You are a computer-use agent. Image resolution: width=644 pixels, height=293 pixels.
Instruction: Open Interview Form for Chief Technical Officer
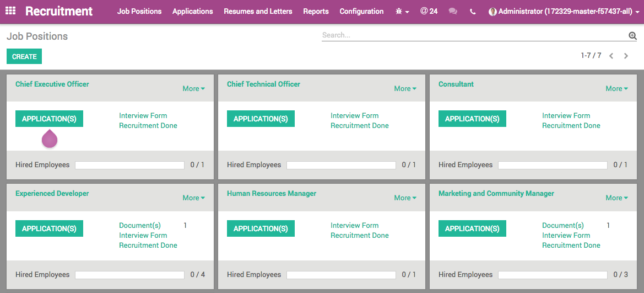click(x=354, y=116)
